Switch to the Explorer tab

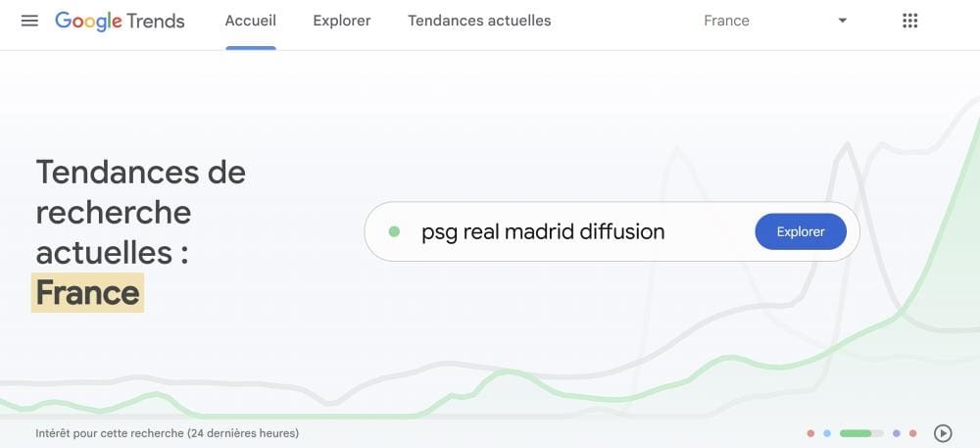tap(342, 21)
